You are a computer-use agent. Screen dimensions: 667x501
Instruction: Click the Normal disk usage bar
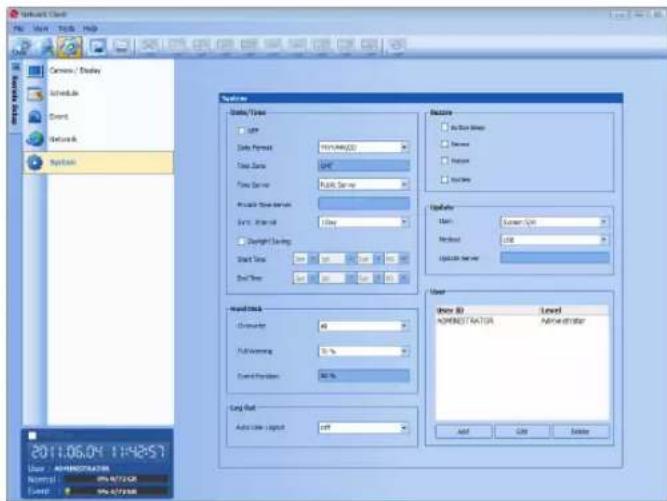[x=116, y=479]
